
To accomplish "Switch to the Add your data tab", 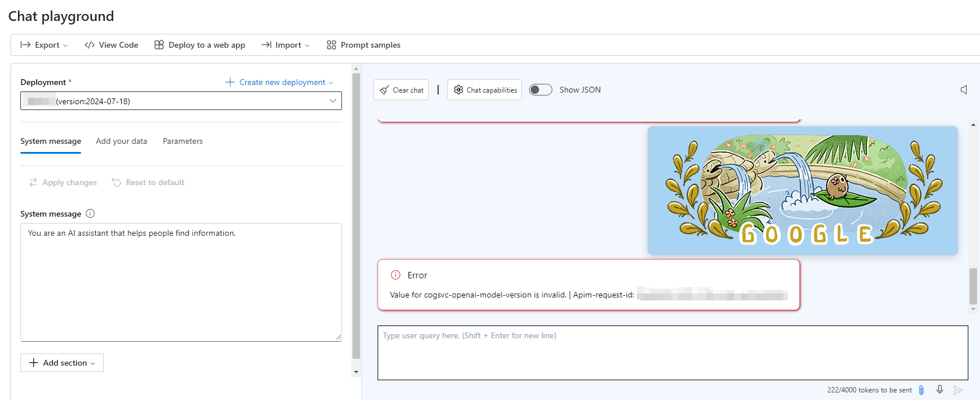I will (x=121, y=141).
